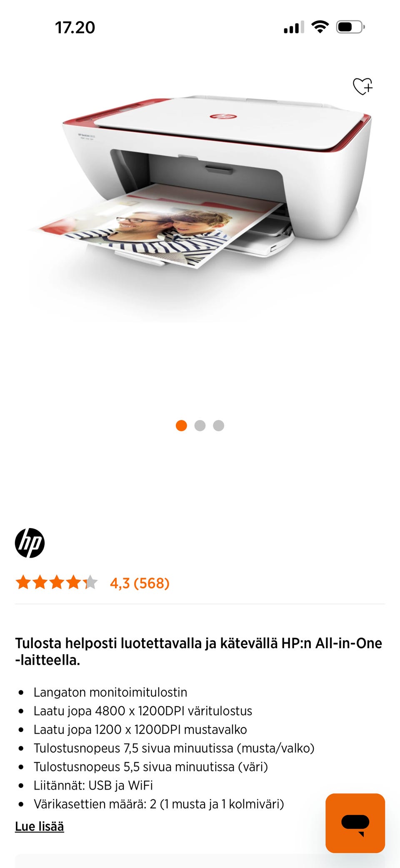This screenshot has width=400, height=868.
Task: Tap the HP brand logo
Action: point(30,543)
